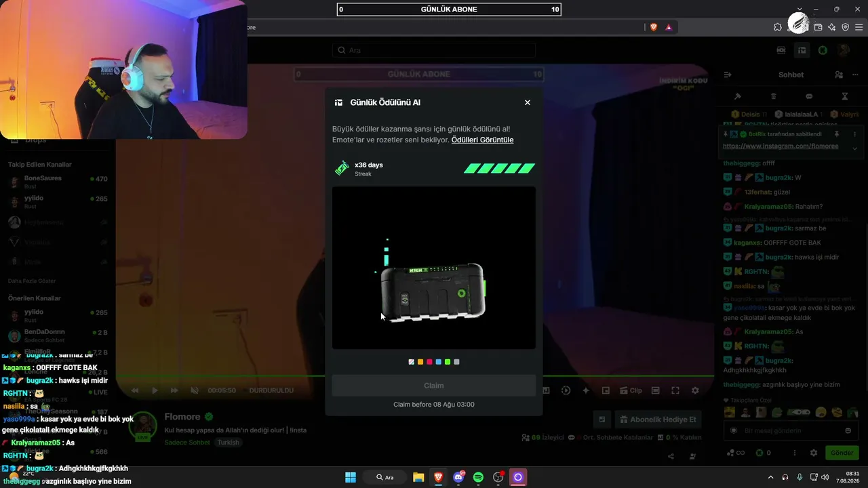Open browser extensions puzzle icon

click(x=778, y=27)
